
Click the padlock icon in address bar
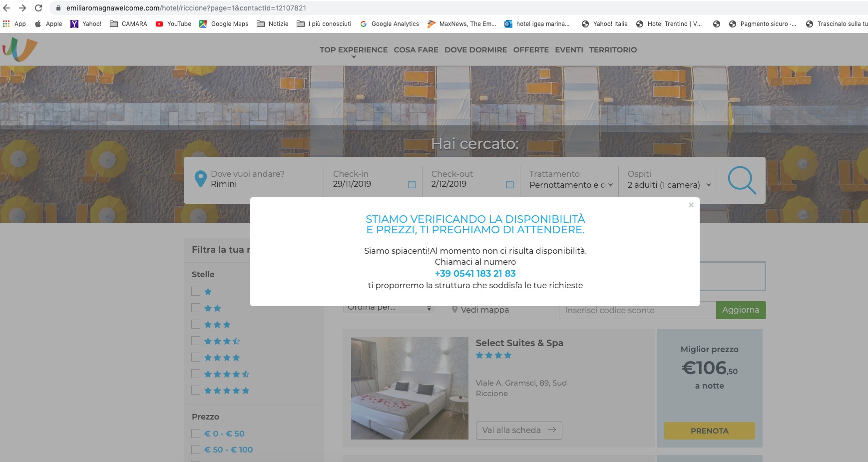[58, 8]
